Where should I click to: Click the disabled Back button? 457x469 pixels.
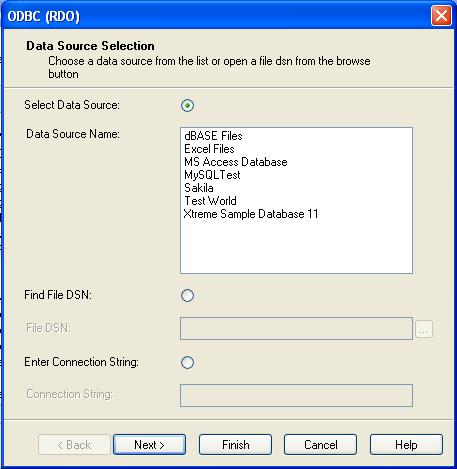(74, 445)
